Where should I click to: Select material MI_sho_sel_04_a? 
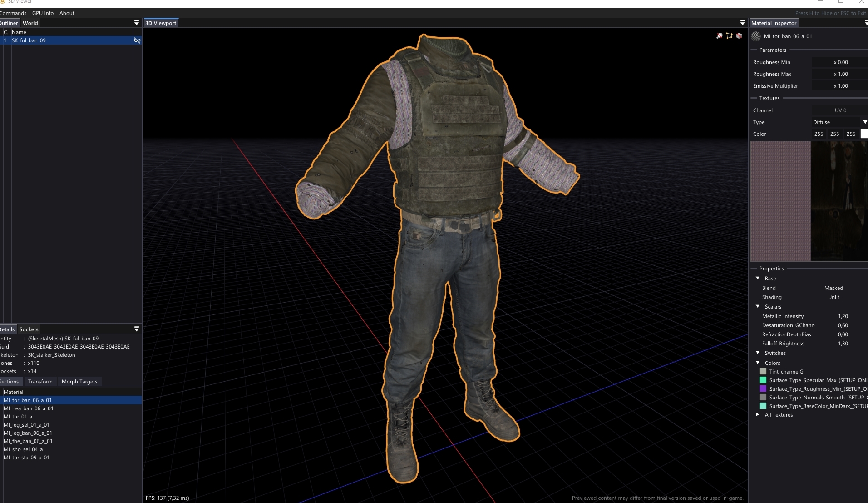[x=71, y=449]
